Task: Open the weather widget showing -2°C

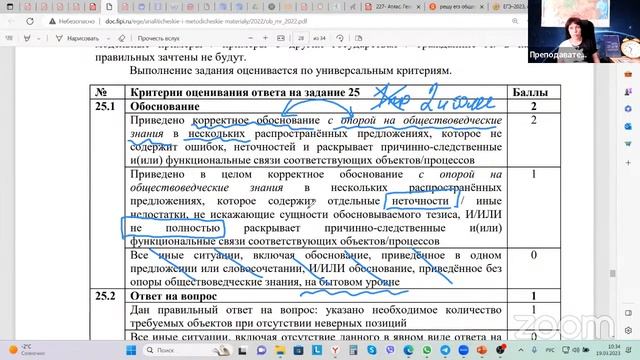Action: click(27, 350)
